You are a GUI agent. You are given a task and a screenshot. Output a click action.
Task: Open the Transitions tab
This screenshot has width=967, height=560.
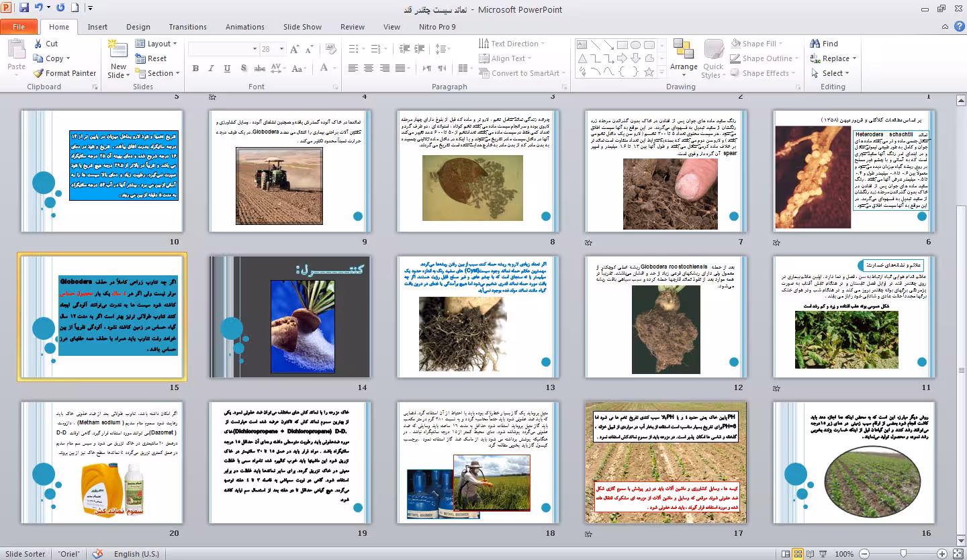point(187,27)
